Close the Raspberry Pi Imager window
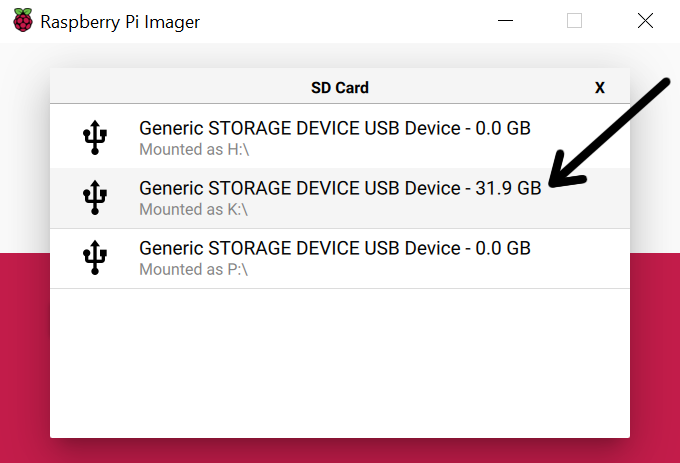This screenshot has width=680, height=463. (x=645, y=20)
